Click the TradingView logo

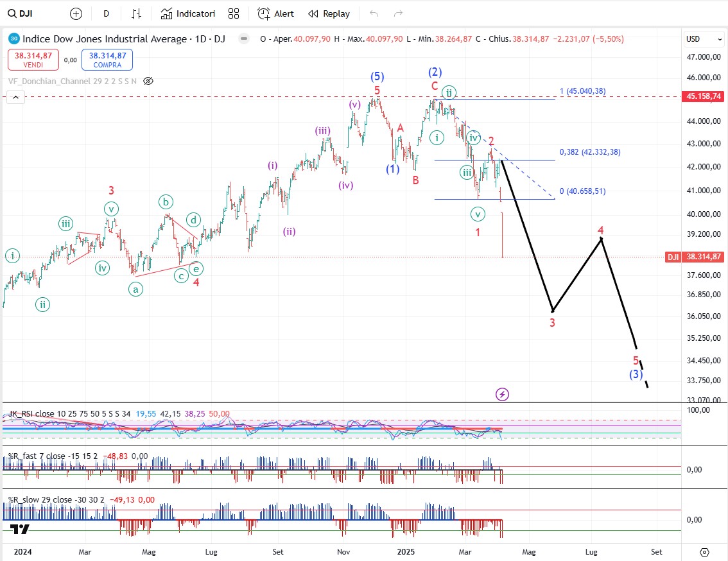coord(19,529)
